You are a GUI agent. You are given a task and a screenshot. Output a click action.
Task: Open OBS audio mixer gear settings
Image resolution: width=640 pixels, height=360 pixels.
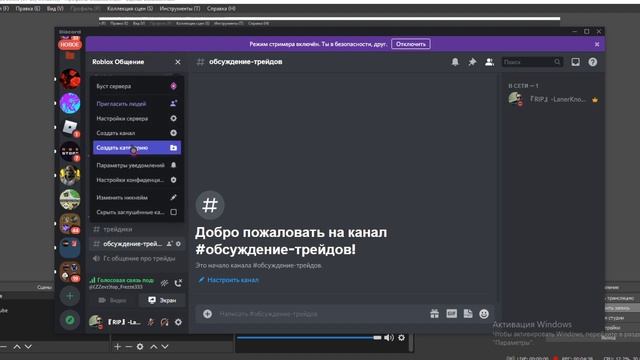[402, 338]
